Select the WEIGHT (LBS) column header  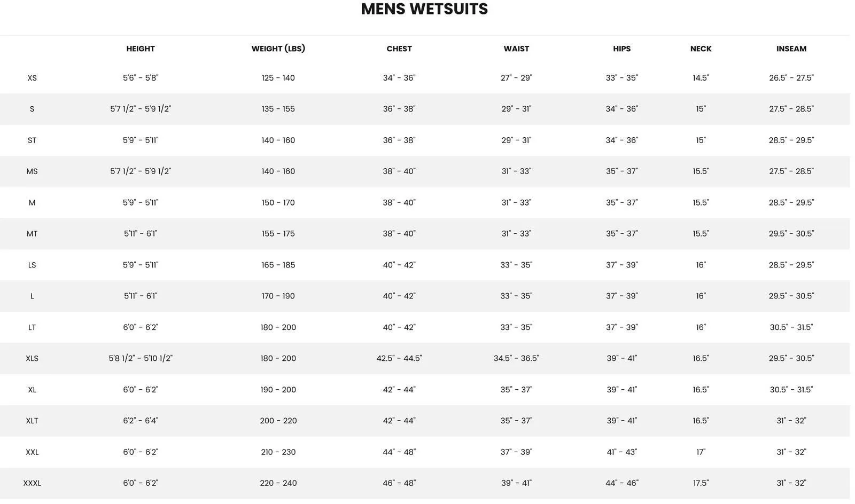pyautogui.click(x=278, y=49)
